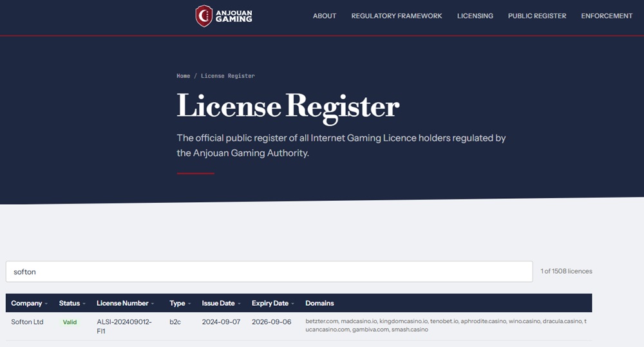Click the expiry date 2026-09-06
Screen dimensions: 644x347
pyautogui.click(x=272, y=322)
